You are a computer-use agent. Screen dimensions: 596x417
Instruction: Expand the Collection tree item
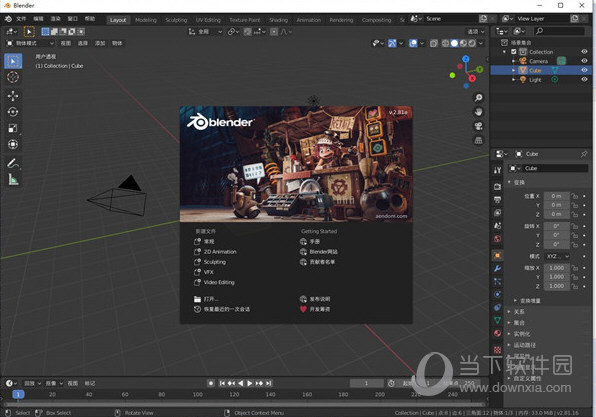[505, 52]
